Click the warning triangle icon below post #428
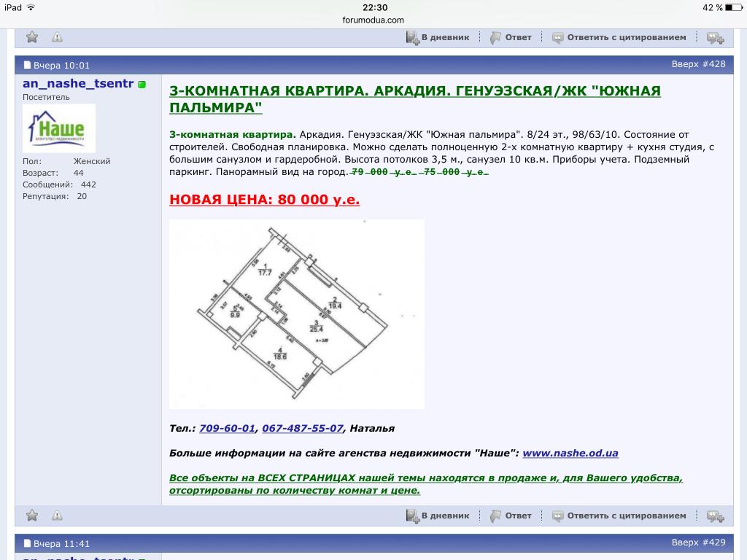The width and height of the screenshot is (747, 560). tap(57, 516)
